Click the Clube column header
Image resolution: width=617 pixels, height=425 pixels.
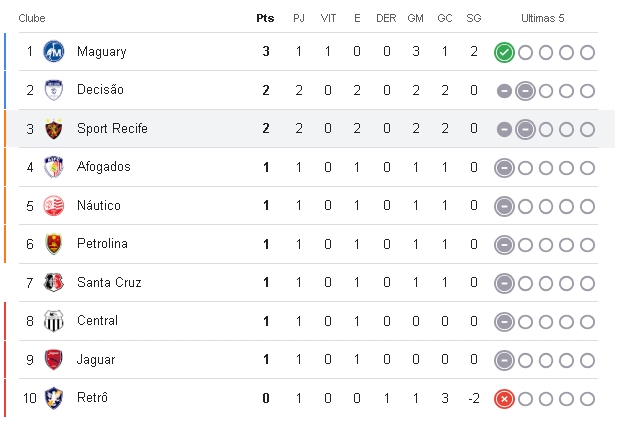pyautogui.click(x=32, y=18)
